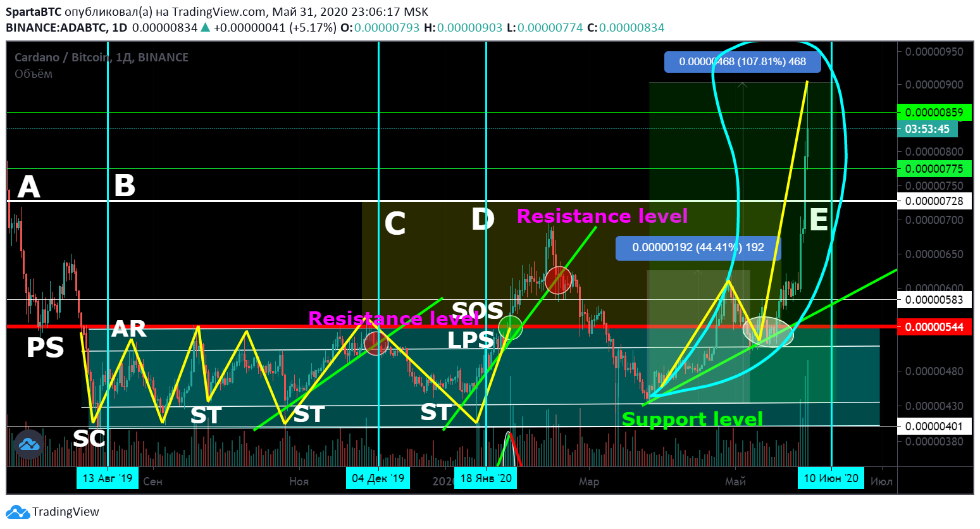Click the 0.00000430 price axis tick
Viewport: 980px width, 529px height.
[934, 406]
